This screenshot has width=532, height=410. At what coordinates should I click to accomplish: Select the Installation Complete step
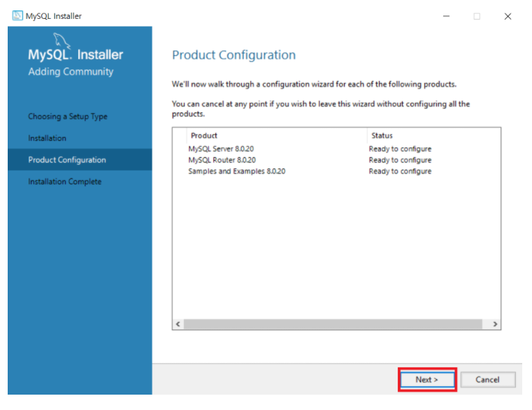point(64,182)
